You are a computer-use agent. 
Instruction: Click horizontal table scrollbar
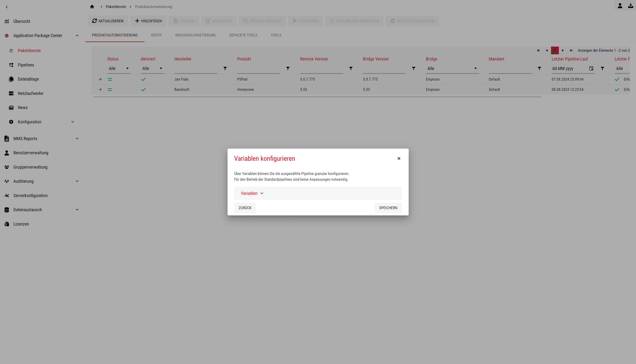pos(317,97)
